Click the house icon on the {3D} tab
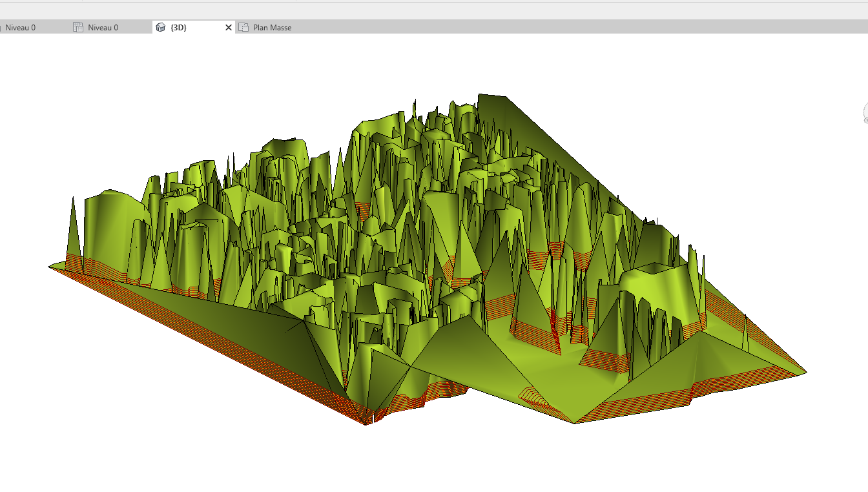 (161, 28)
